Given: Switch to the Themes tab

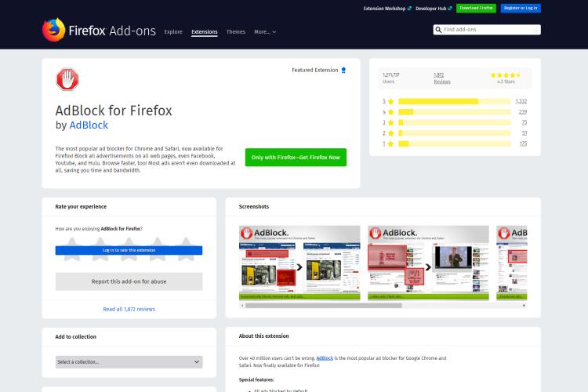Looking at the screenshot, I should [x=236, y=32].
